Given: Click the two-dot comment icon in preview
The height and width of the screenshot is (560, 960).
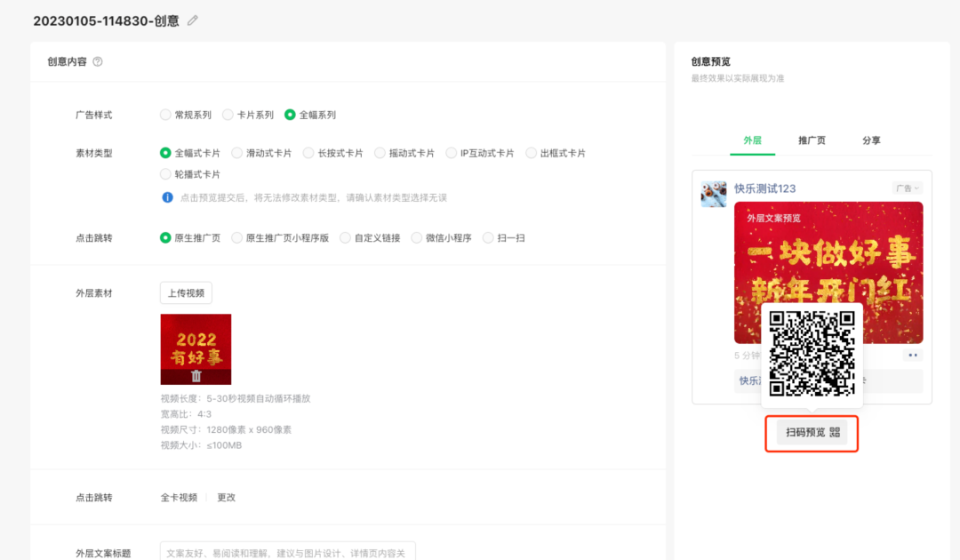Looking at the screenshot, I should [913, 355].
